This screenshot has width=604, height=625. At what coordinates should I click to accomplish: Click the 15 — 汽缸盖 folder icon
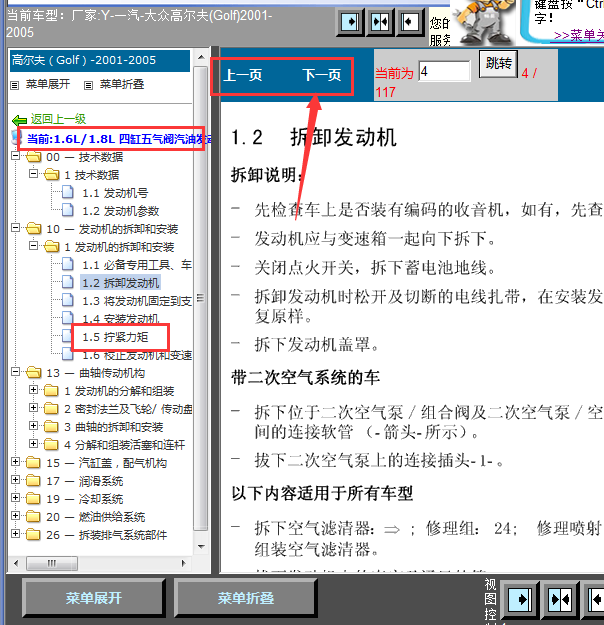33,463
